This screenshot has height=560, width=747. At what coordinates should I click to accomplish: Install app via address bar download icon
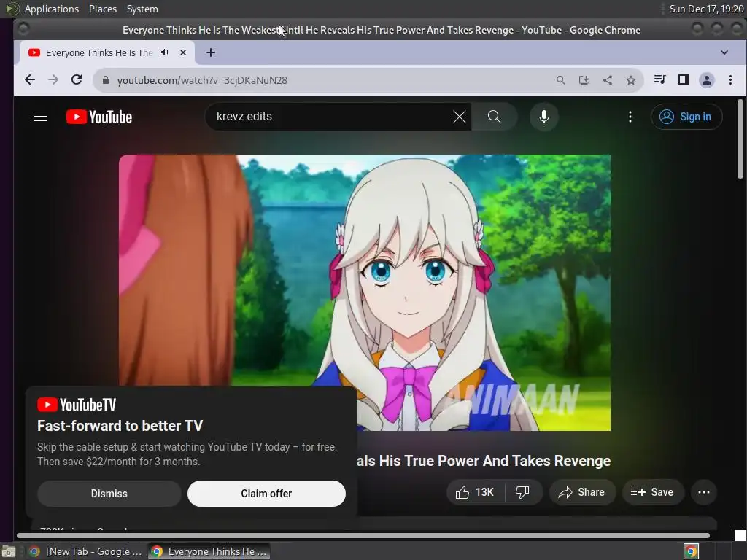click(x=584, y=80)
